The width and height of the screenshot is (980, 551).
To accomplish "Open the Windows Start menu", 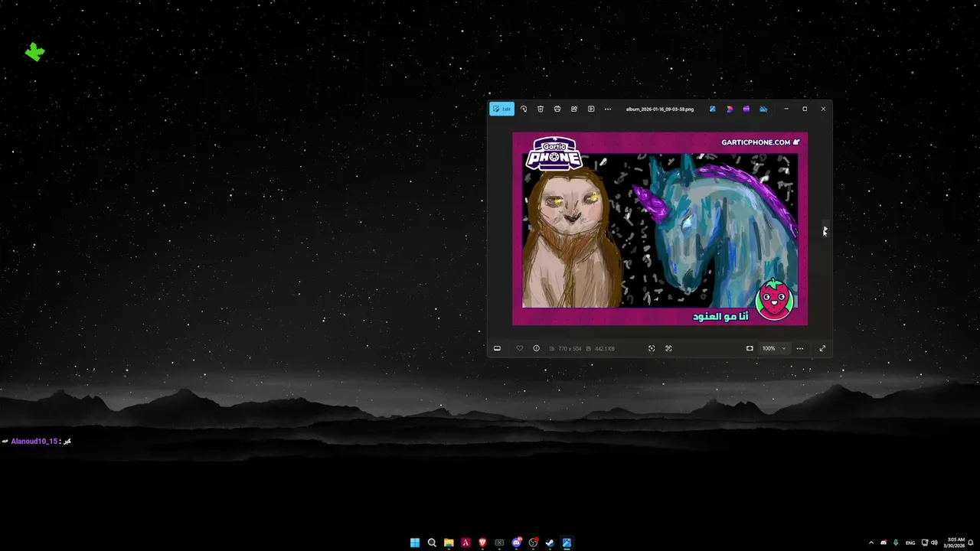I will point(415,543).
